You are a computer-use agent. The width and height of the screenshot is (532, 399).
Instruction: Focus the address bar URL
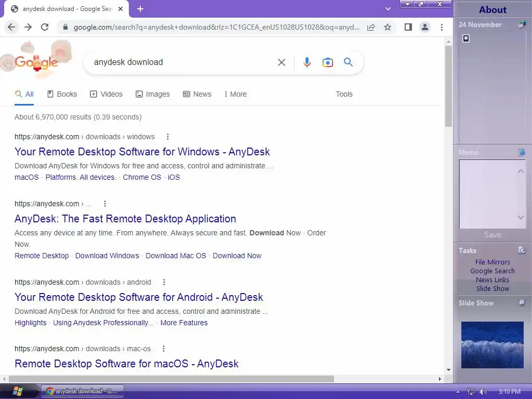[x=217, y=27]
